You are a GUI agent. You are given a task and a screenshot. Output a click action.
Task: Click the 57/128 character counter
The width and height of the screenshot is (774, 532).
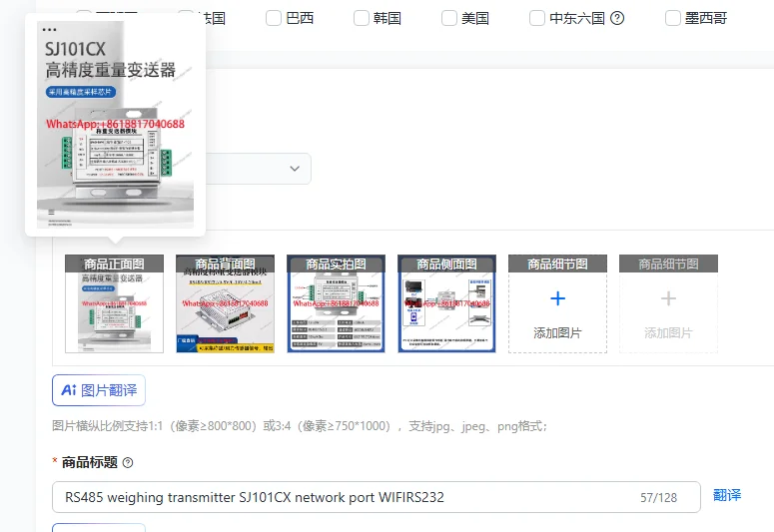point(658,497)
